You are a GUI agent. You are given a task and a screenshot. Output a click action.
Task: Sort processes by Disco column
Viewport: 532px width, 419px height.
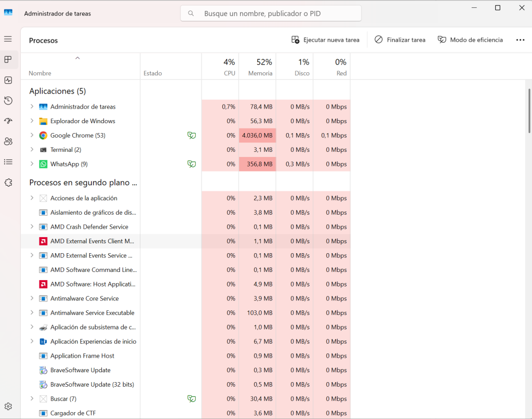[x=295, y=67]
